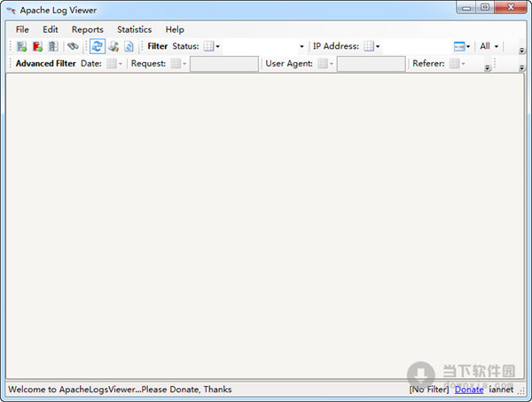Open the Request filter dropdown arrow
The image size is (532, 402).
coord(184,64)
